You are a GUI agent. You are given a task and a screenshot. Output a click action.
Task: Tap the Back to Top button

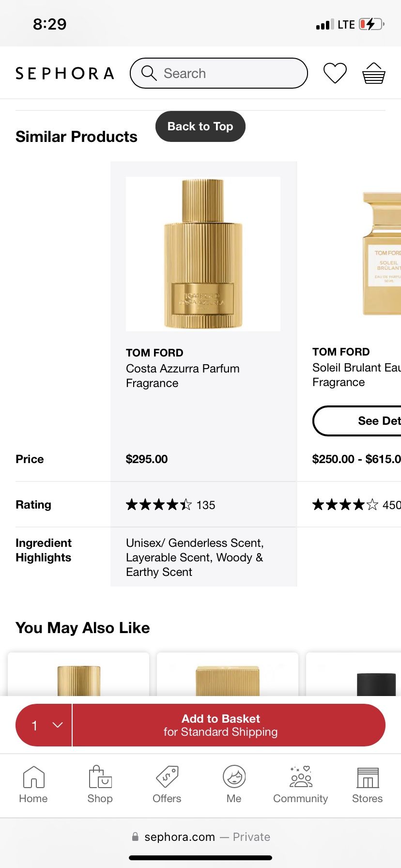(x=200, y=126)
